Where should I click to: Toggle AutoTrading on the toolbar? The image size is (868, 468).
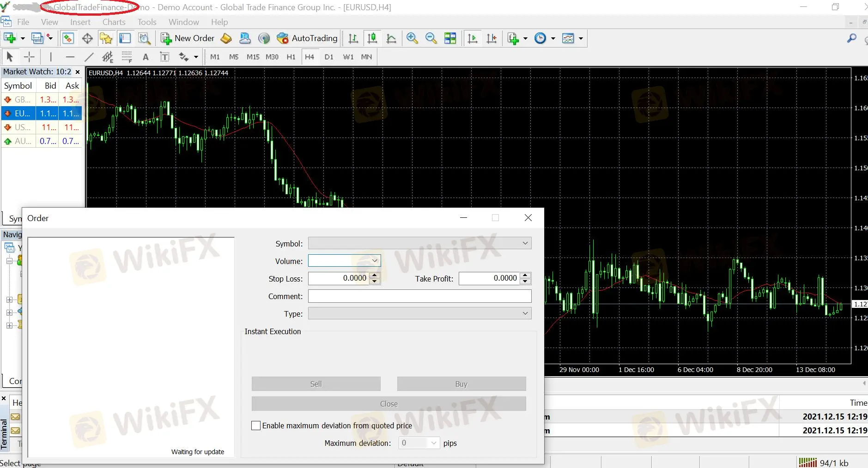tap(307, 38)
